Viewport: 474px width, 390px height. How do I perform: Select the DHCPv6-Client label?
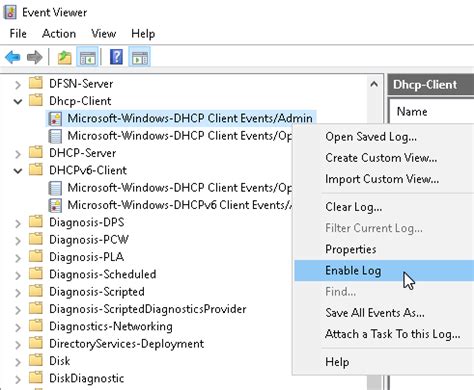click(88, 170)
